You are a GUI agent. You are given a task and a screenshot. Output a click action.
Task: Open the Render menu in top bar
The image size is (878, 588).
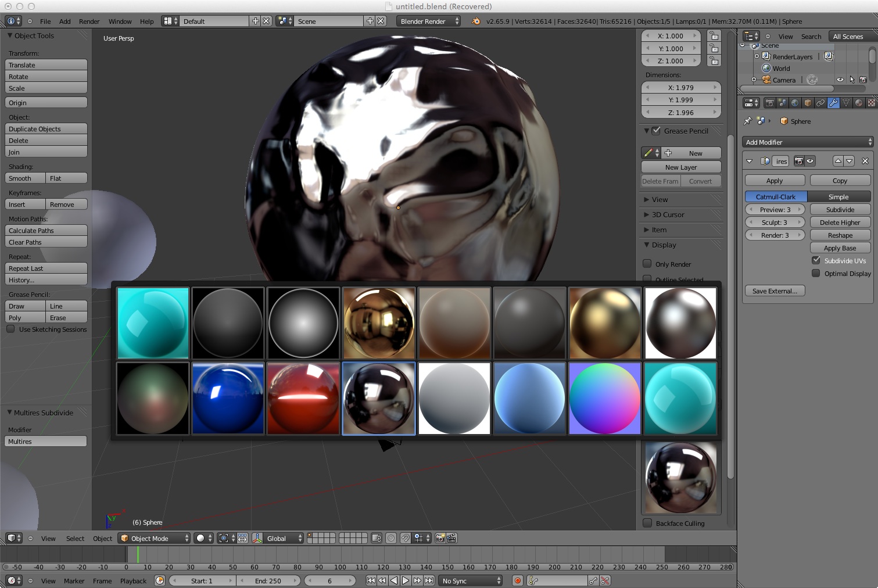89,21
